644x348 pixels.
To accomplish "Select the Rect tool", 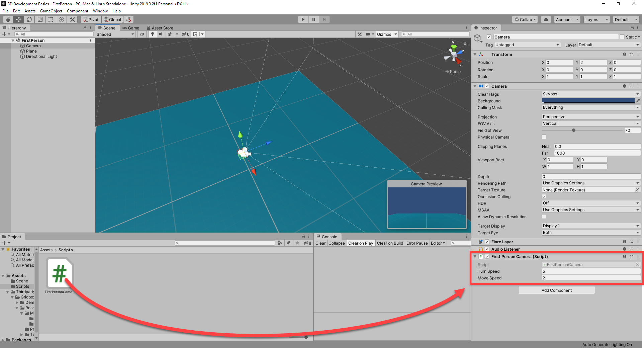I will [x=51, y=19].
